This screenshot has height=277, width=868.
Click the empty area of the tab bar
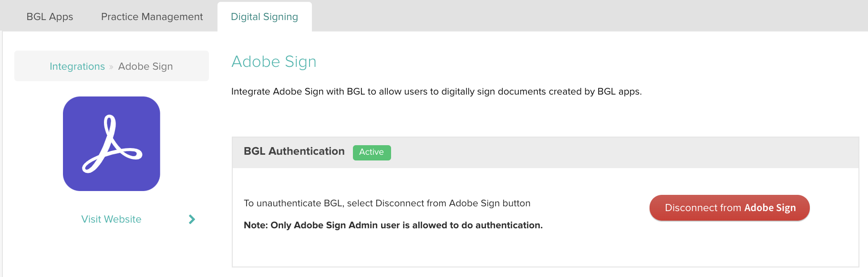tap(572, 16)
